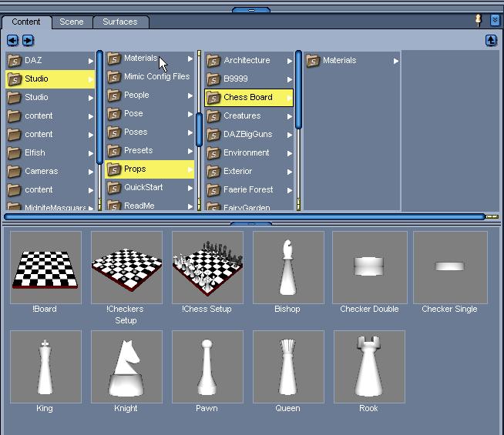Select the DAZ folder

(x=50, y=60)
